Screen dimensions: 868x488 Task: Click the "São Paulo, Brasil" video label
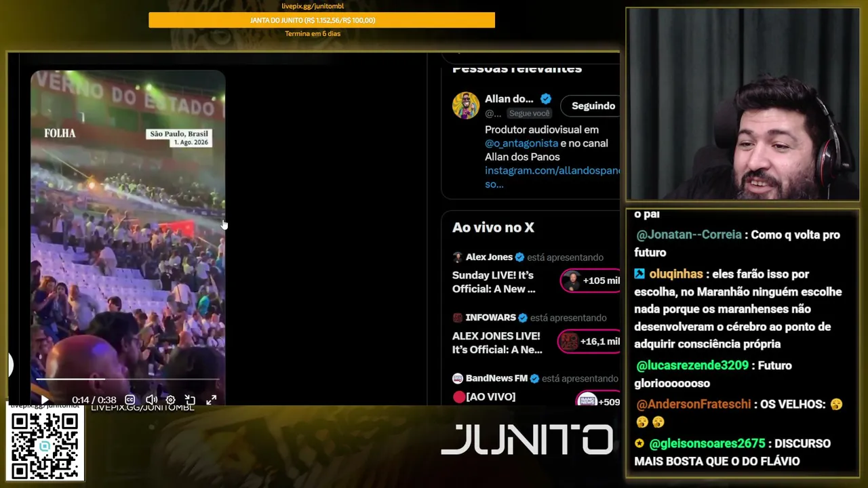(179, 134)
